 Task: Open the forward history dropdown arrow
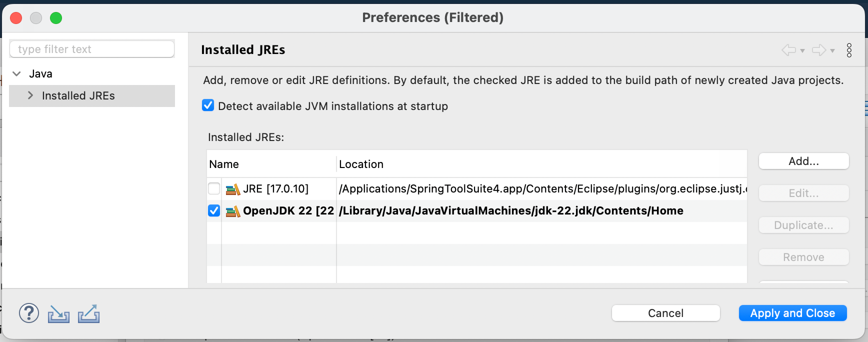(x=832, y=50)
